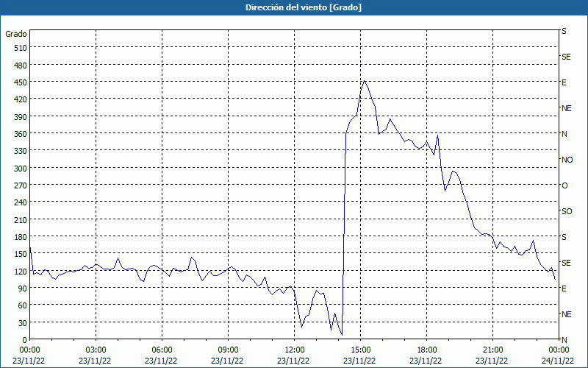Click the 210 tick label
This screenshot has height=368, width=588.
click(x=21, y=219)
